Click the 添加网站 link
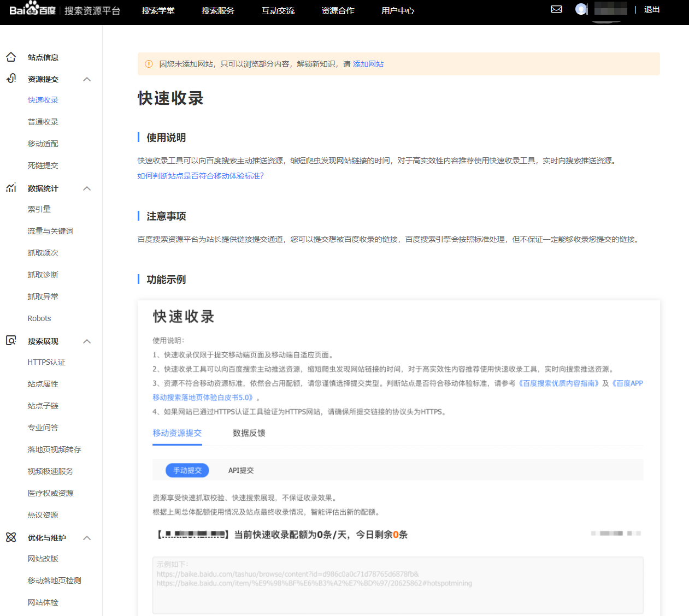Screen dimensions: 689x616 [368, 64]
